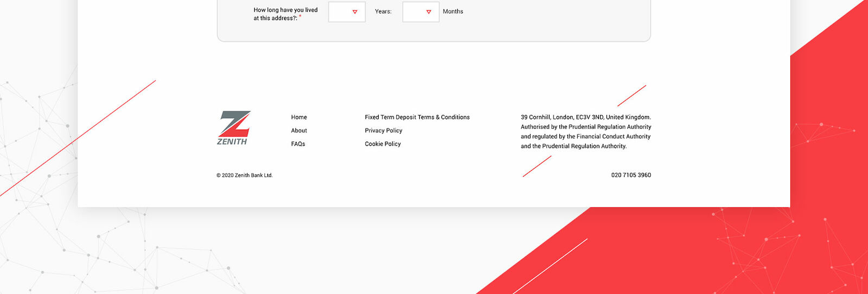Open the Cookie Policy link

point(382,144)
